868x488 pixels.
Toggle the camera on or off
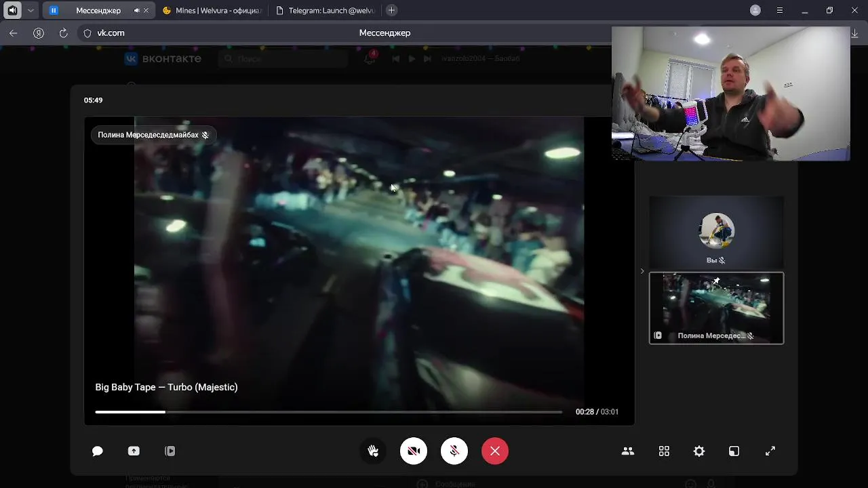pyautogui.click(x=414, y=451)
